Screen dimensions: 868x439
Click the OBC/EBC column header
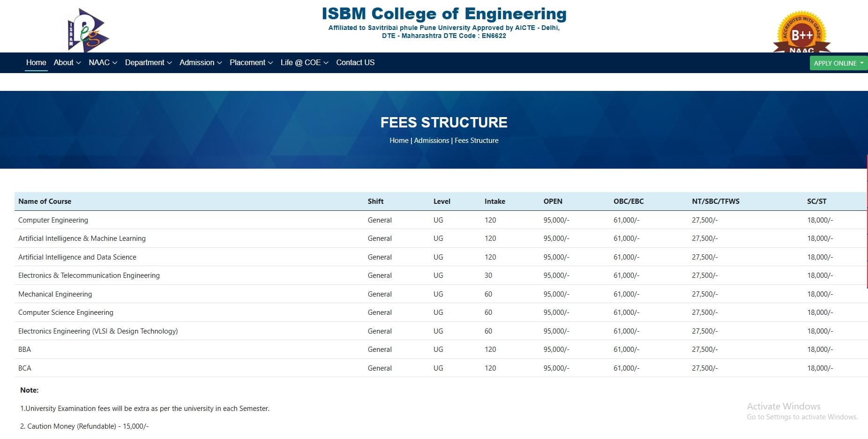(x=629, y=201)
